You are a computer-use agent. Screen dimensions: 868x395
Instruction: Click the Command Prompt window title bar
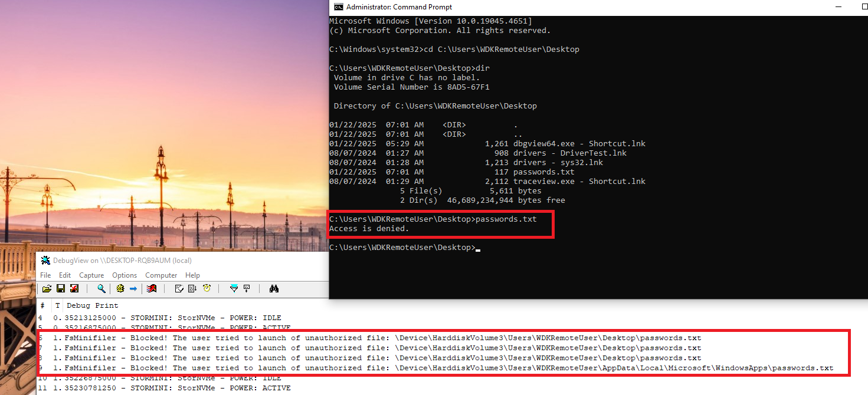tap(598, 7)
